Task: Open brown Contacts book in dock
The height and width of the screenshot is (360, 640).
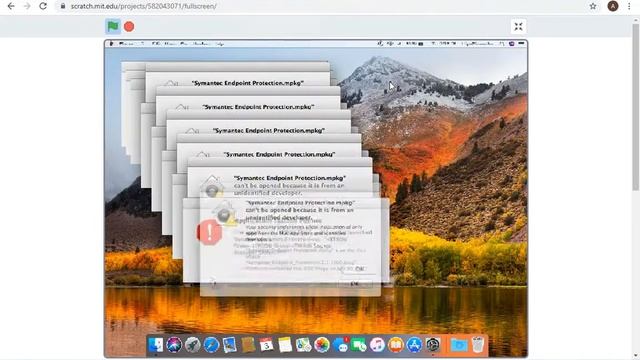Action: point(248,345)
